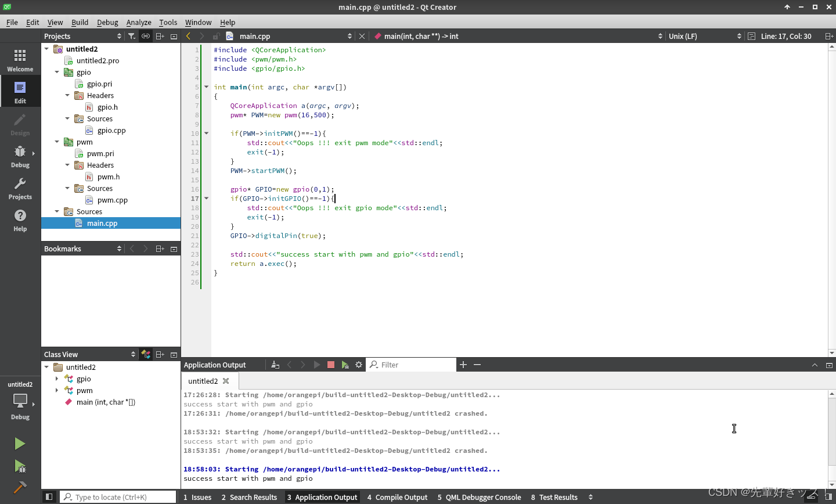Click Line 17, Col 30 position indicator

pos(786,36)
